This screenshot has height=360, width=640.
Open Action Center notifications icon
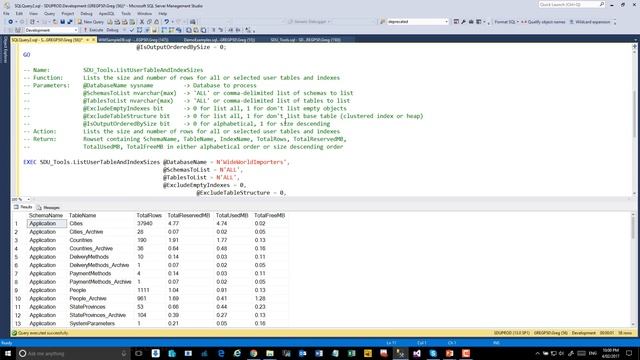click(x=629, y=353)
